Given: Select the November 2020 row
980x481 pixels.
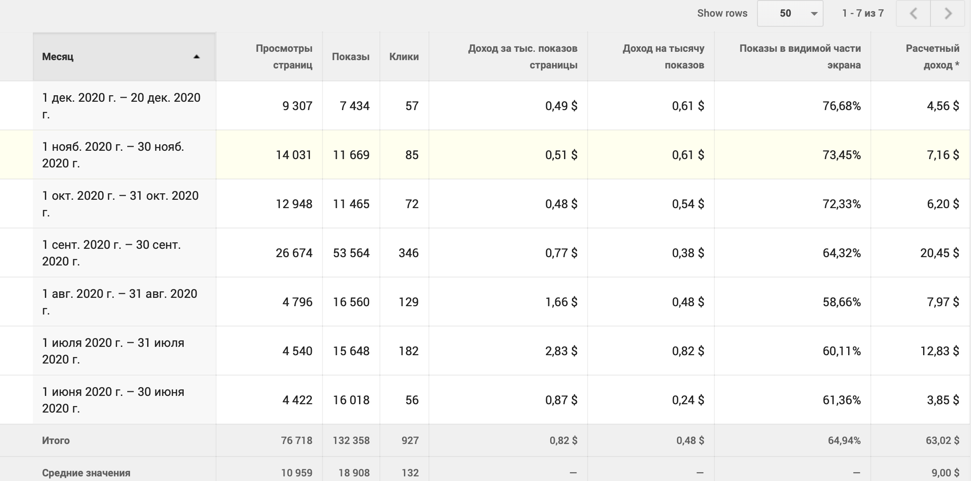Looking at the screenshot, I should point(113,155).
